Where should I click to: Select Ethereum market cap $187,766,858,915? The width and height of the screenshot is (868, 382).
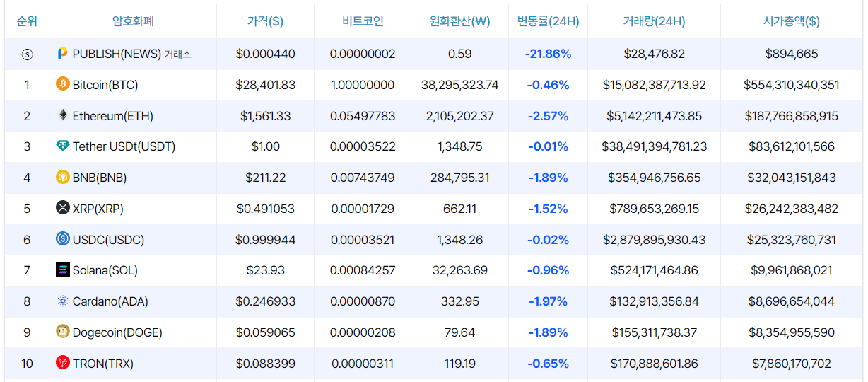point(792,116)
